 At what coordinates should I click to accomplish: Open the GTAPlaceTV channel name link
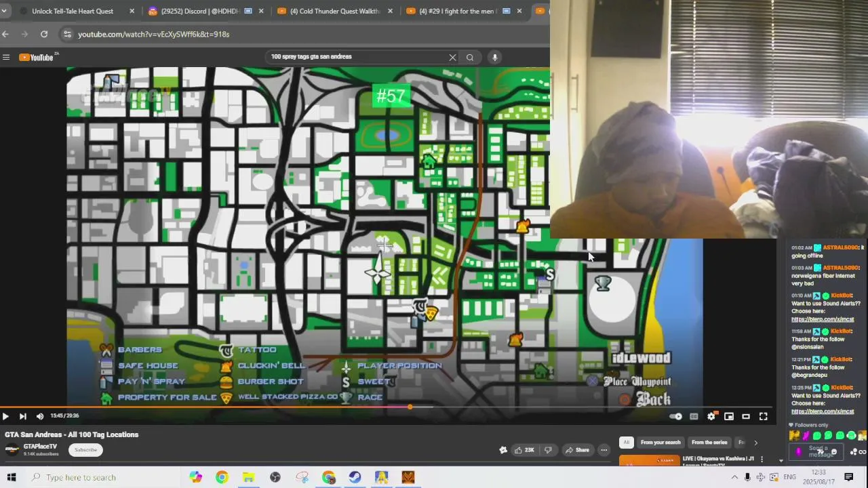tap(40, 447)
